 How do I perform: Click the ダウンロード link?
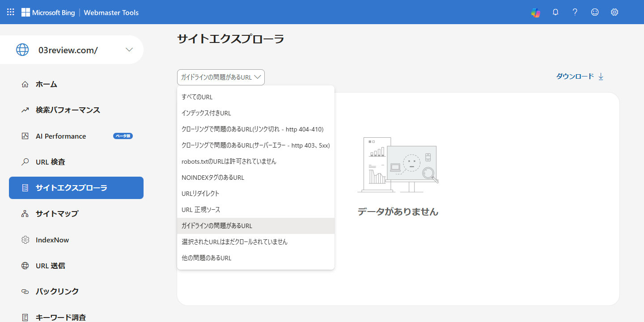tap(575, 76)
